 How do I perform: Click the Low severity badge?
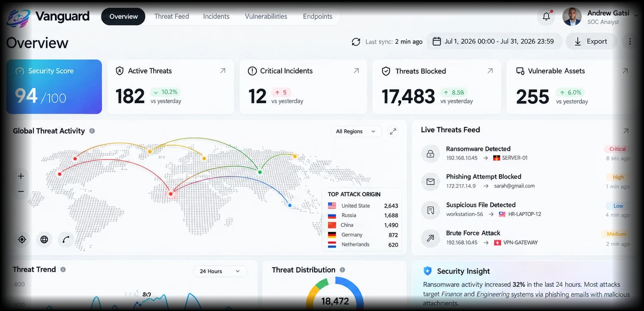point(618,206)
